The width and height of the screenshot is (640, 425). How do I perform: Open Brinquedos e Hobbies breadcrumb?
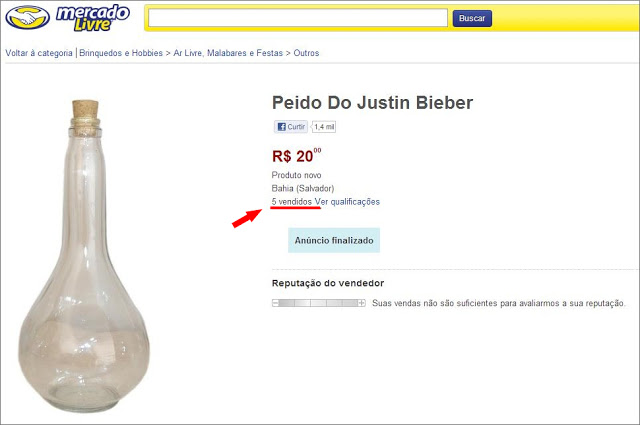(121, 53)
